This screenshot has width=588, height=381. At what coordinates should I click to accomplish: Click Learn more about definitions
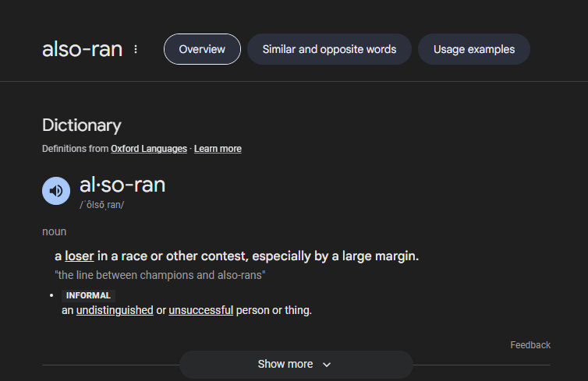tap(218, 149)
